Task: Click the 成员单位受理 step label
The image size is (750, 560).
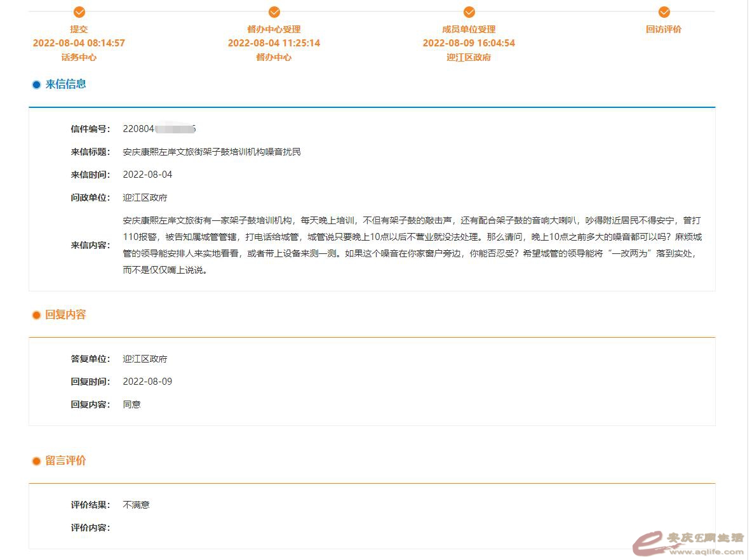Action: [469, 29]
